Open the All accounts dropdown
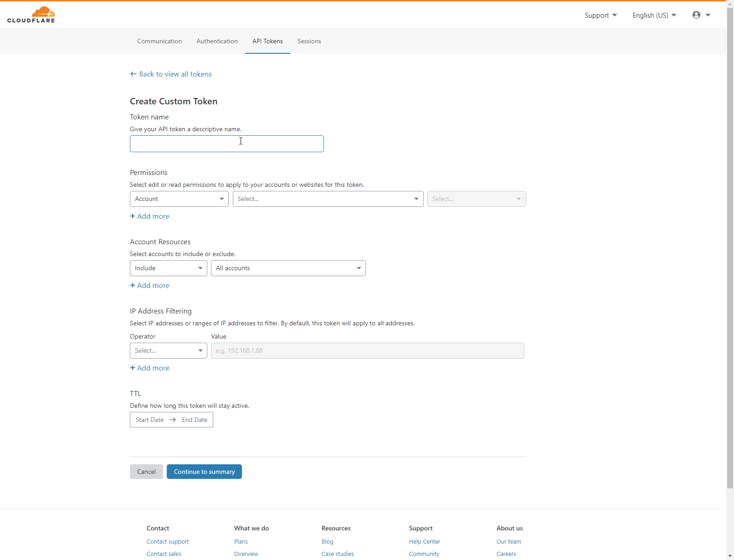This screenshot has height=560, width=734. click(x=288, y=268)
